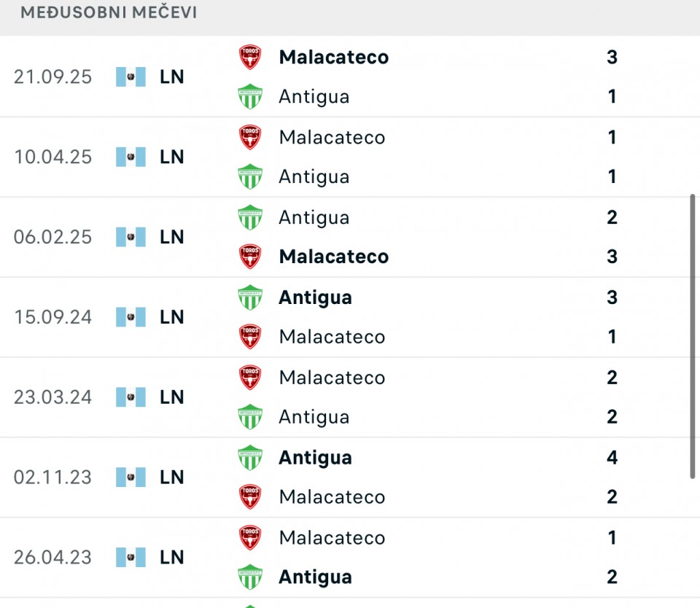Click Antigua crest in the 21.09.25 match
The width and height of the screenshot is (700, 608).
250,96
